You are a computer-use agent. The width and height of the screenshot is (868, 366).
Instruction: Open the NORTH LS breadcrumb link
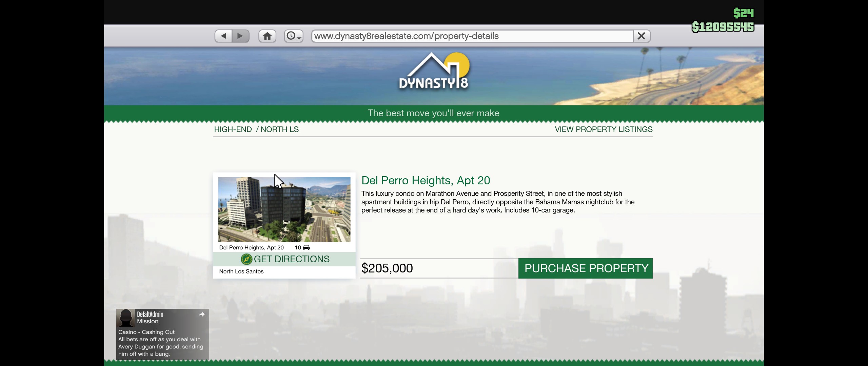tap(279, 129)
